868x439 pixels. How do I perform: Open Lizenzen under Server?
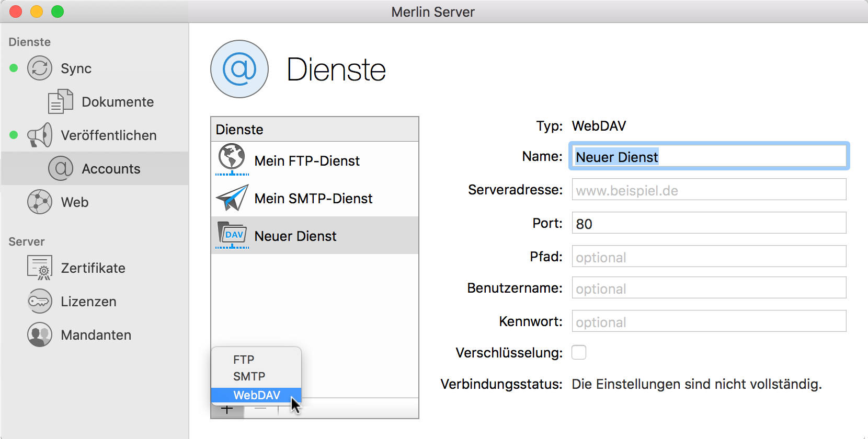[95, 302]
